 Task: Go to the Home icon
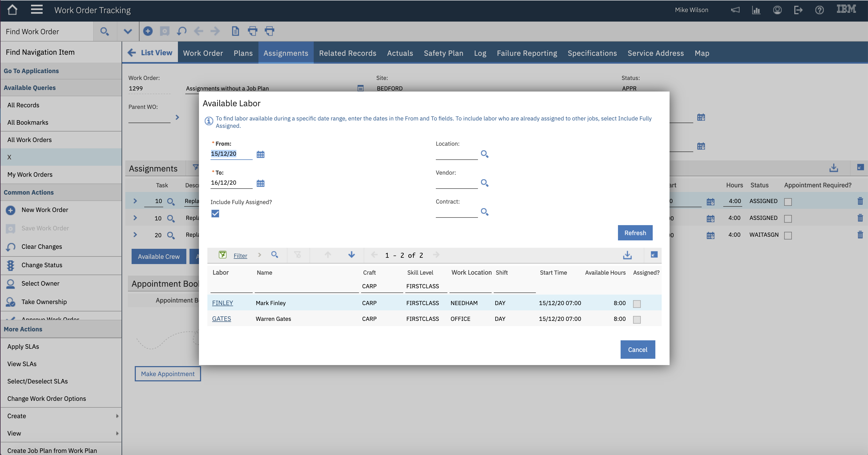point(12,10)
